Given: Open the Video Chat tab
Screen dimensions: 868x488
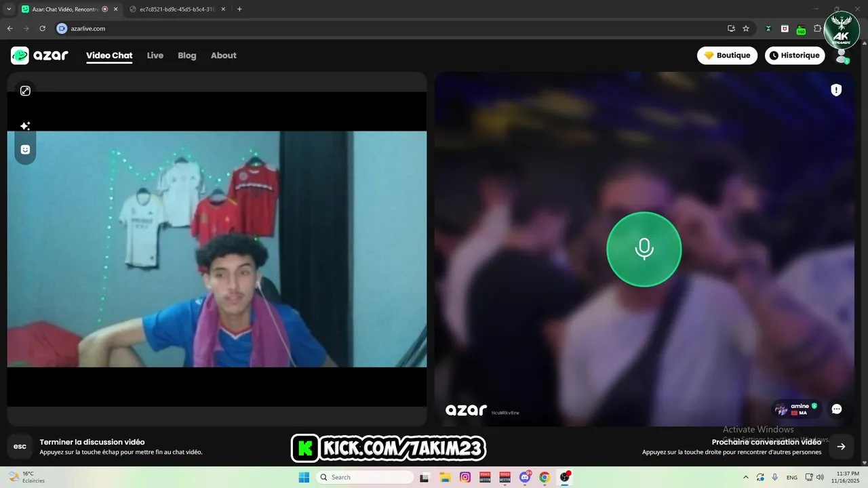Looking at the screenshot, I should 109,56.
